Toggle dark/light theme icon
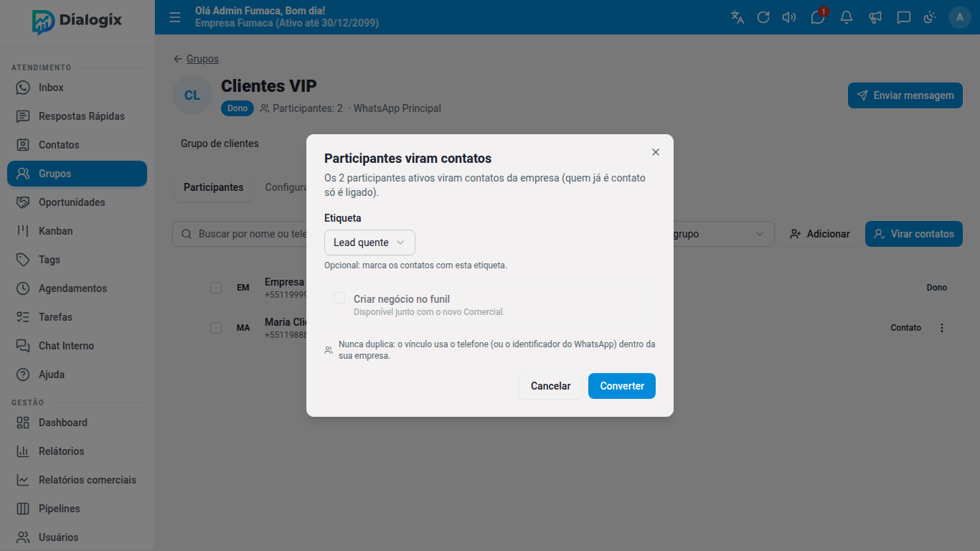Image resolution: width=980 pixels, height=551 pixels. coord(930,17)
